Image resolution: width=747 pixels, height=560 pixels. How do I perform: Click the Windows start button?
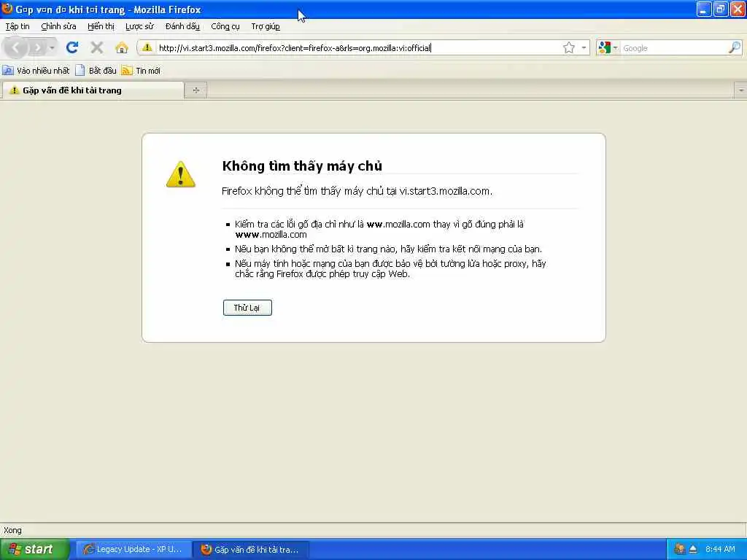pos(34,549)
